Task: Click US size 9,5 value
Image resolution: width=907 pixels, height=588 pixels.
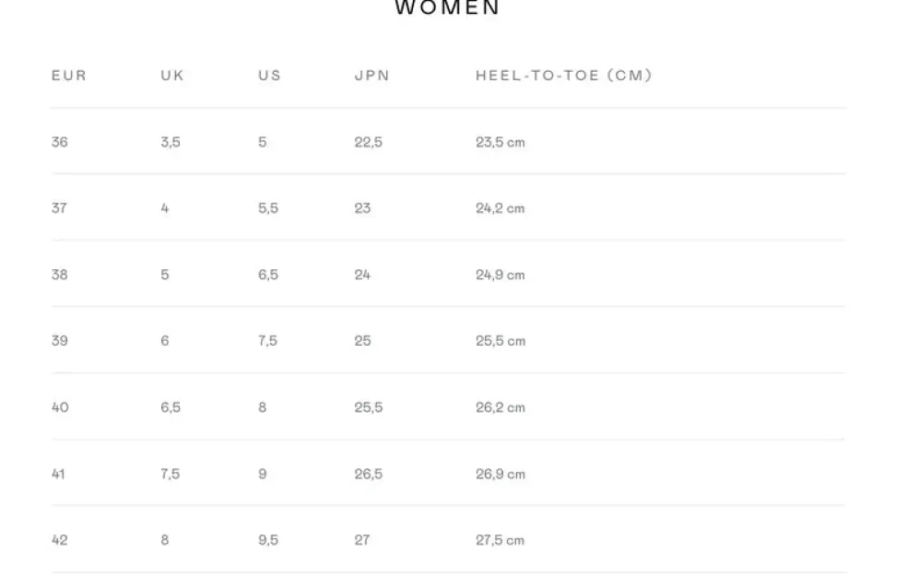Action: pyautogui.click(x=268, y=540)
